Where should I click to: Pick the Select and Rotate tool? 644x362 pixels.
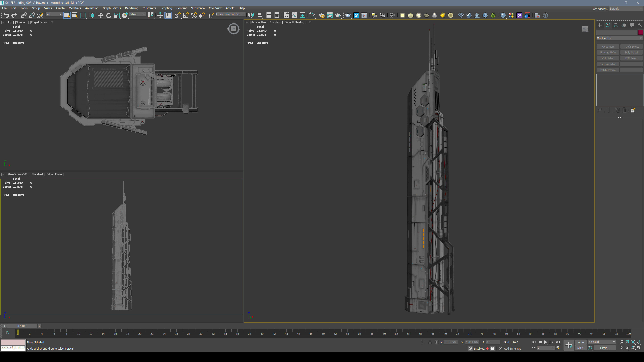109,15
